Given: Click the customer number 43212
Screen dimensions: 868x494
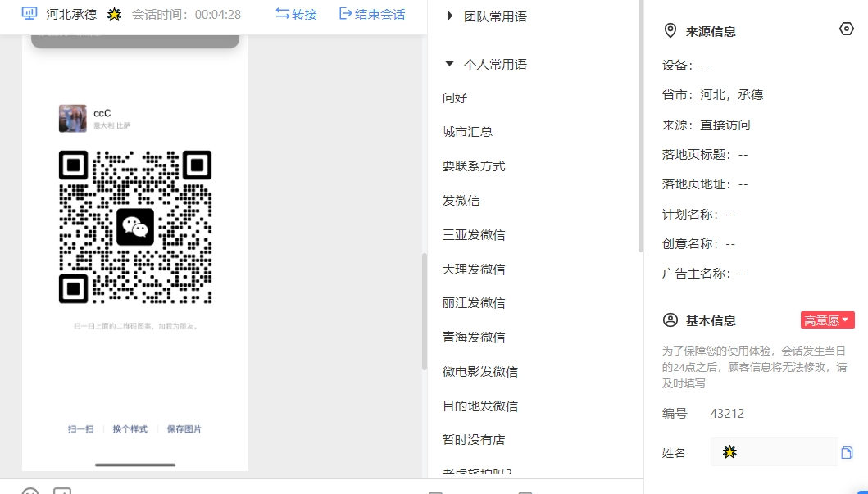Looking at the screenshot, I should pyautogui.click(x=727, y=413).
